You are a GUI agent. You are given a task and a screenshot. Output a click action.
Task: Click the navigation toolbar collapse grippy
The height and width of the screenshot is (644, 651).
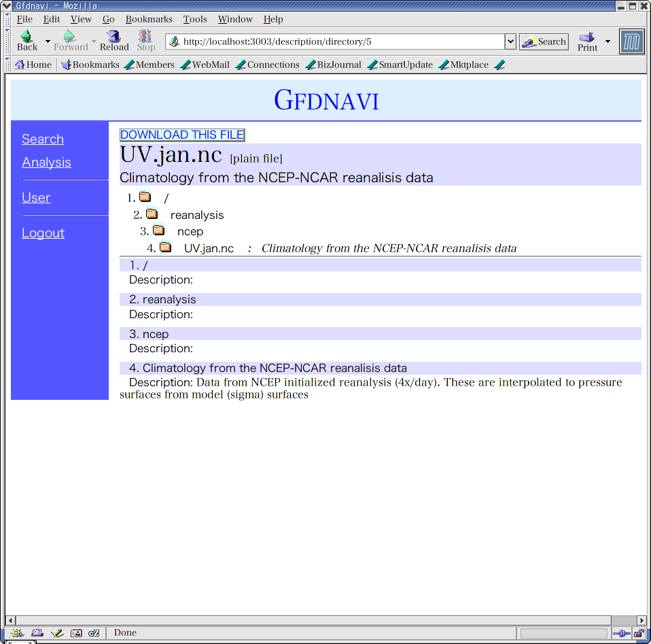coord(7,41)
